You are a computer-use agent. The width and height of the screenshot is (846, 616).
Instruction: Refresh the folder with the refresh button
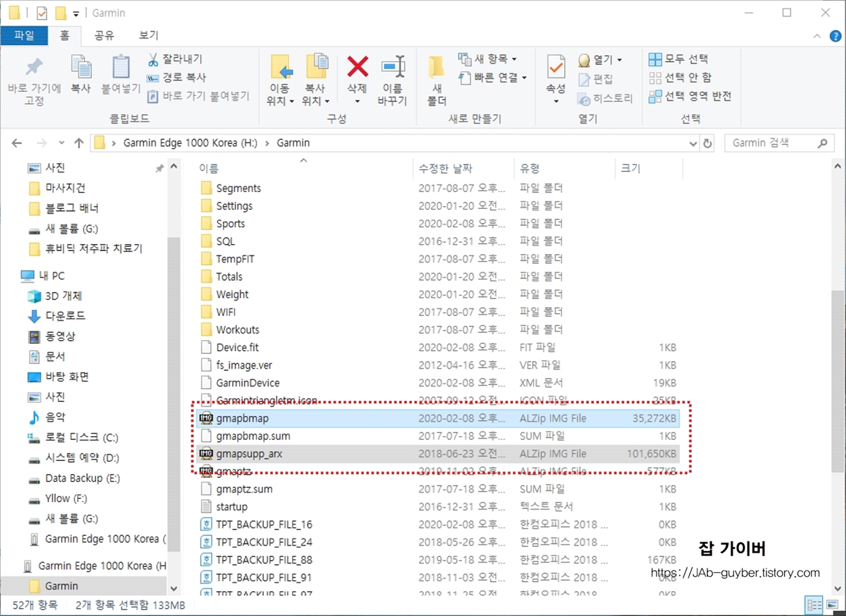(708, 143)
